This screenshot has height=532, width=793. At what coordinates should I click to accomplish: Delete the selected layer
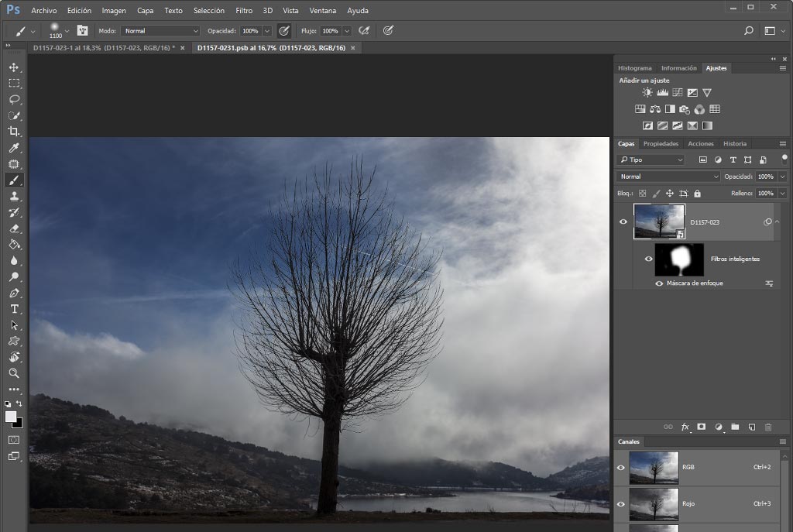coord(768,427)
